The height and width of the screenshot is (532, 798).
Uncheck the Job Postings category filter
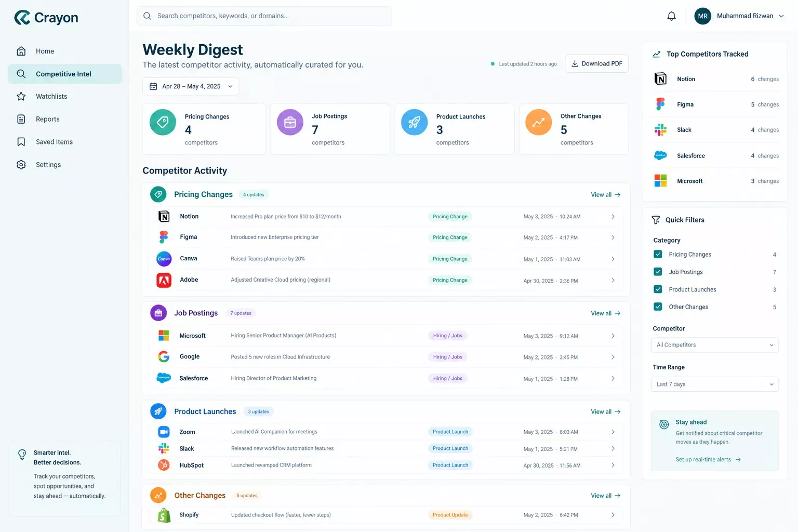coord(658,272)
